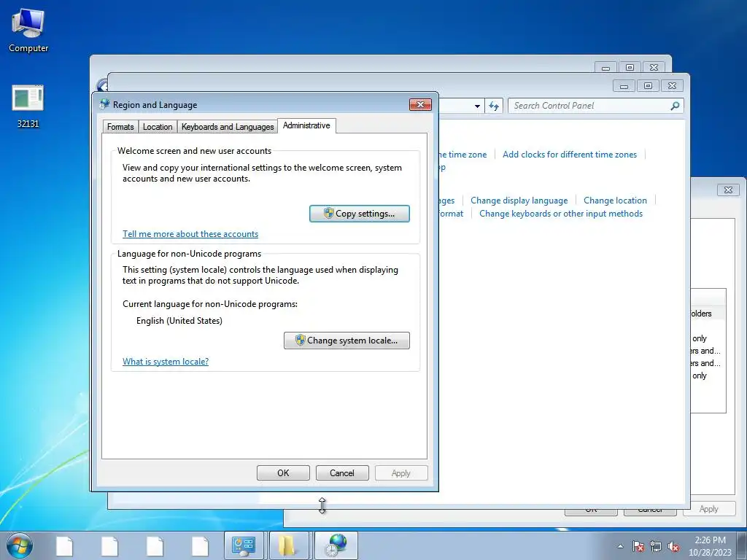
Task: Open Change keyboards or other input methods
Action: pyautogui.click(x=561, y=214)
